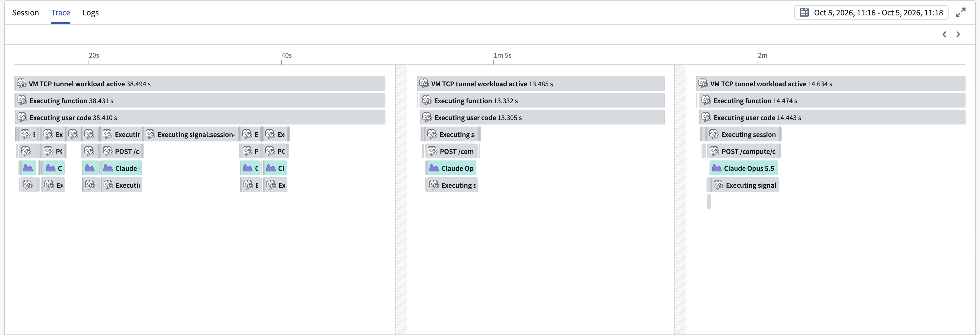Click icon of Executing function 13.332 s span

tap(427, 100)
